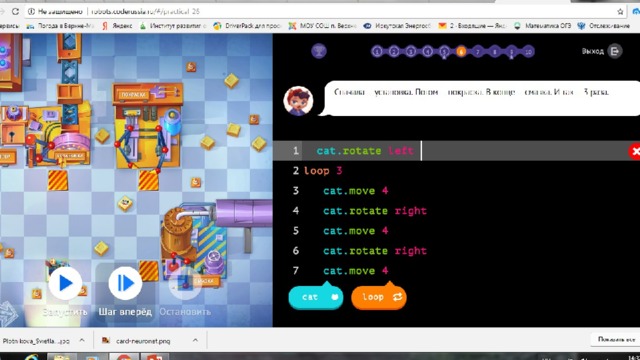Insert a loop command block
Viewport: 640px width, 360px height.
pyautogui.click(x=379, y=297)
